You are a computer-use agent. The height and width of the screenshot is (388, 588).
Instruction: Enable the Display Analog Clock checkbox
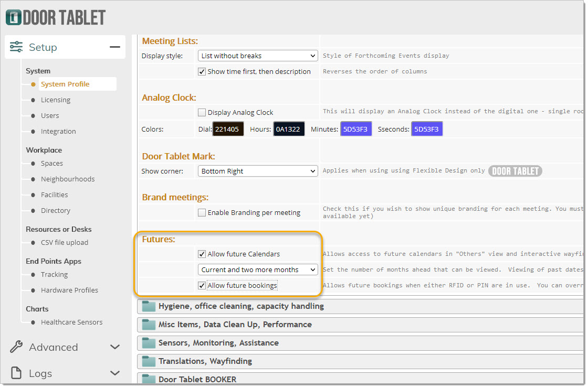point(202,113)
